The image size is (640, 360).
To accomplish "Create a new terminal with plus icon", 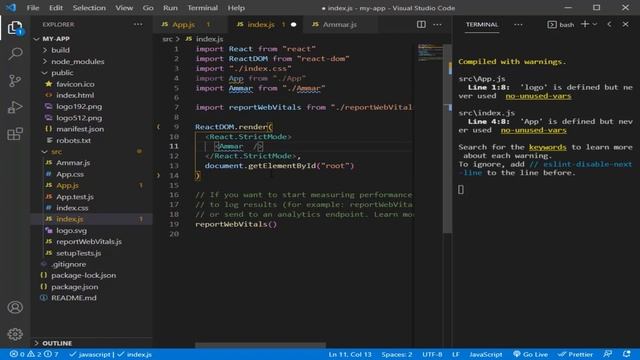I will coord(584,24).
